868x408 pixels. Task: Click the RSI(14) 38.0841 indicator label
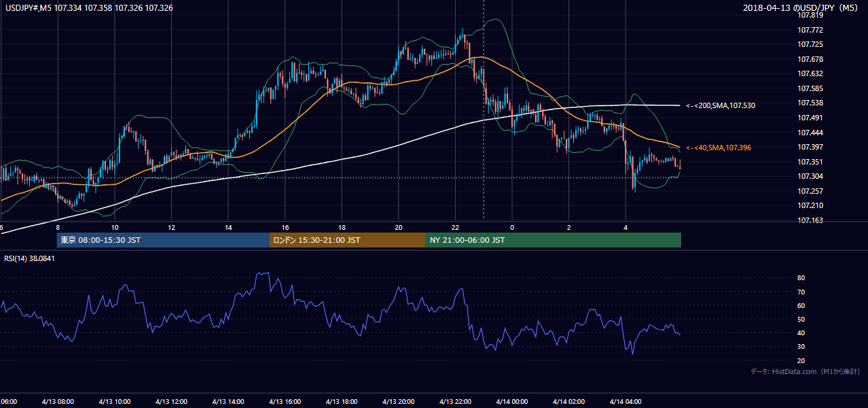tap(29, 258)
